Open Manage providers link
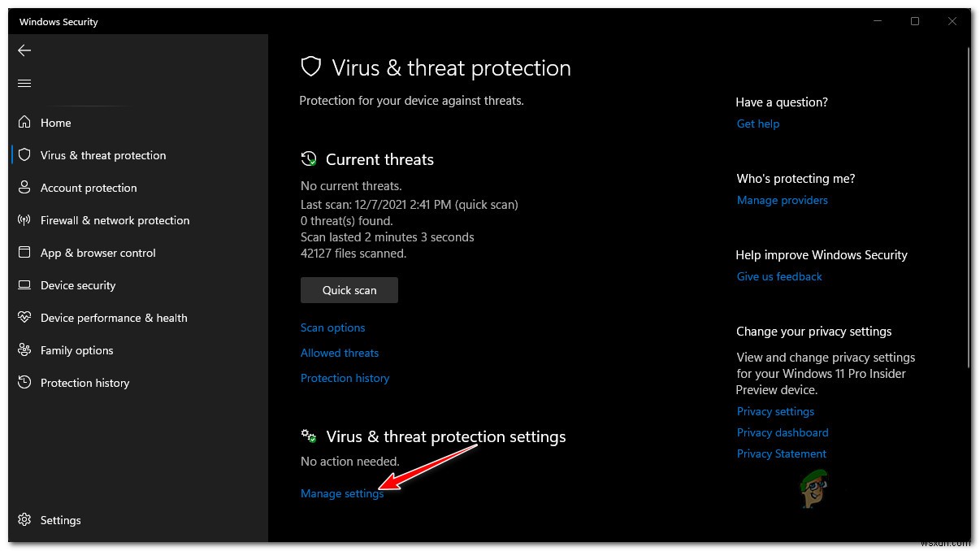Screen dimensions: 980x551 point(782,200)
